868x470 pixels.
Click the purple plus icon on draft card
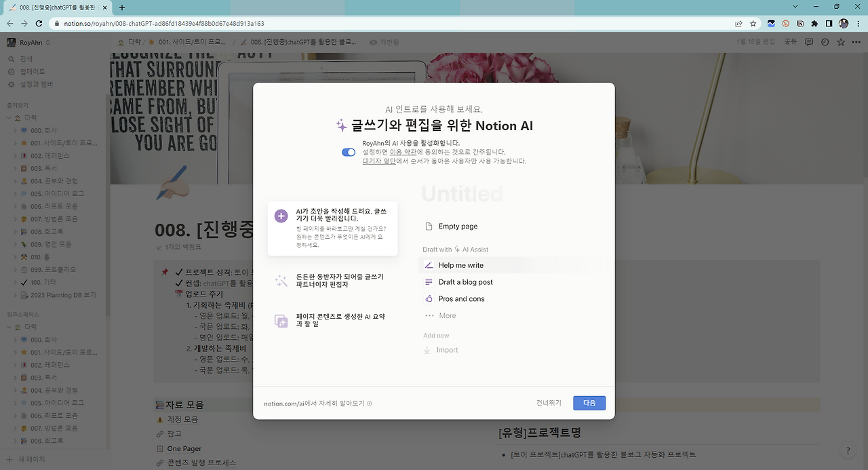[x=281, y=216]
